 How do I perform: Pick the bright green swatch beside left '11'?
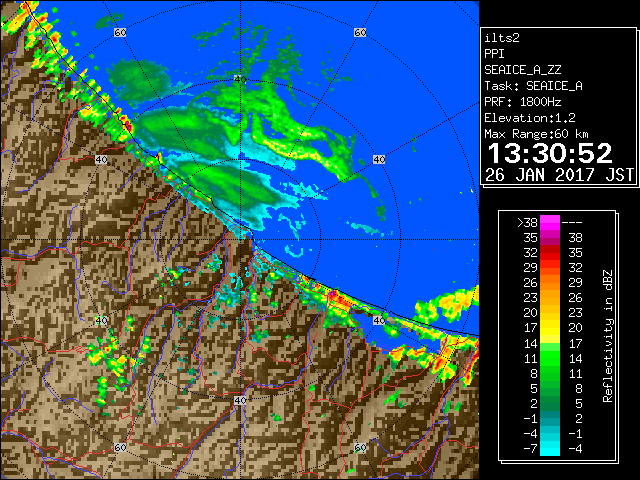coord(550,358)
